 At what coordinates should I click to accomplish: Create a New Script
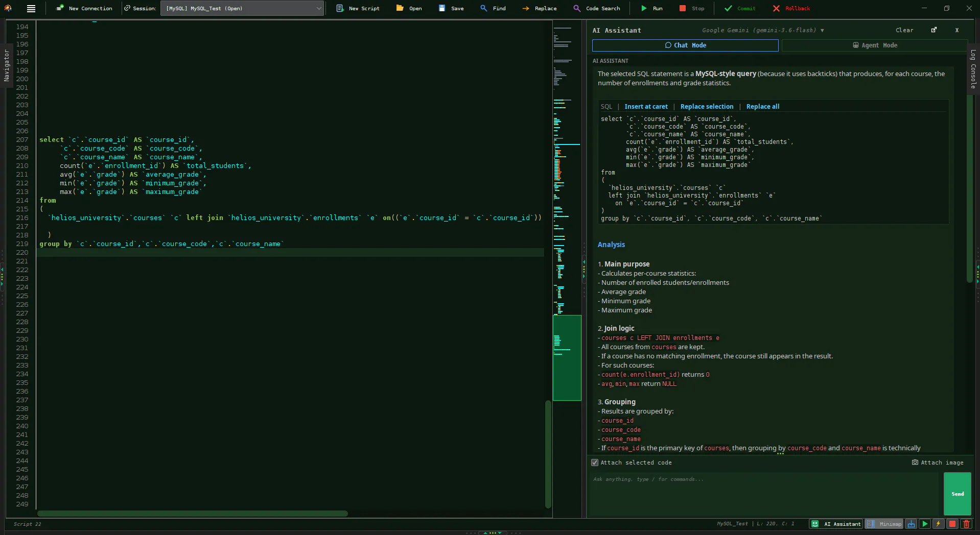358,8
